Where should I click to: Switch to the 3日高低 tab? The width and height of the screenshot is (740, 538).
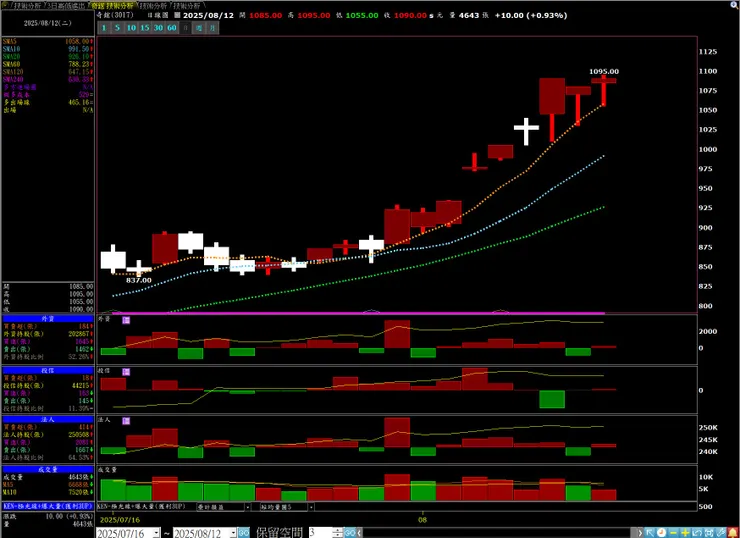(x=67, y=6)
